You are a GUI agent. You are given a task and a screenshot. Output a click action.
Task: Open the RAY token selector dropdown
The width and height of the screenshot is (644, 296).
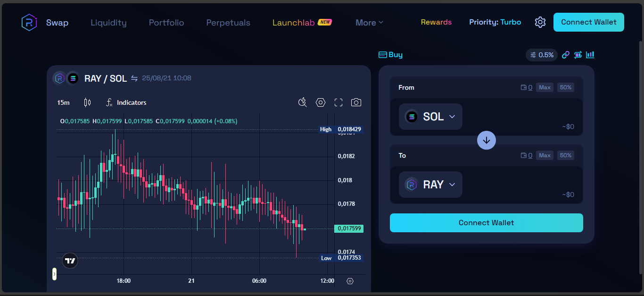click(430, 185)
